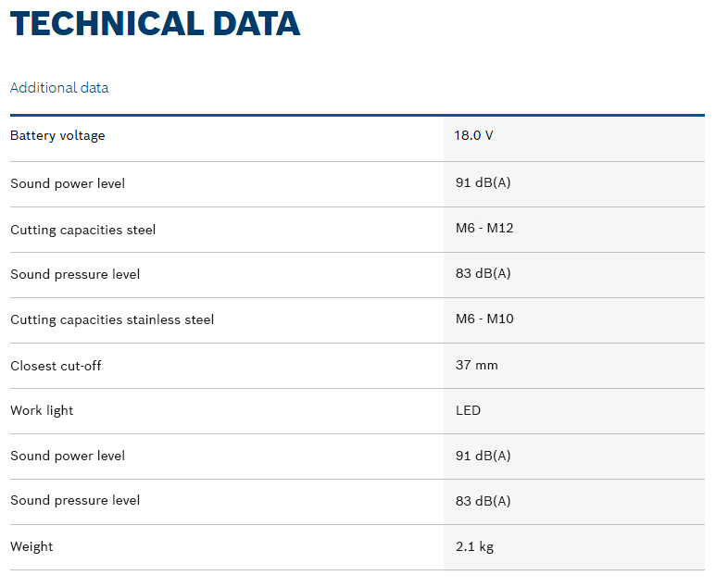Click Sound pressure level above Cutting capacities stainless steel
The image size is (716, 588).
click(x=75, y=274)
